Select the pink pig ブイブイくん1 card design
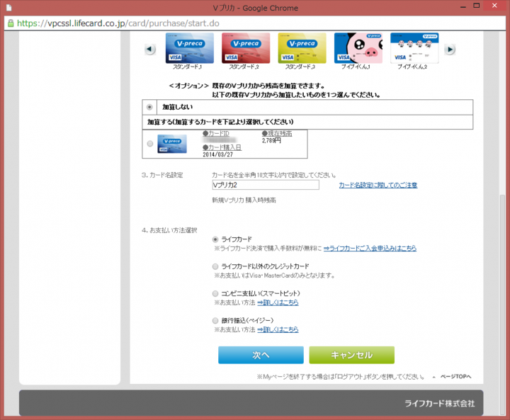Screen dimensions: 510x420 click(358, 48)
